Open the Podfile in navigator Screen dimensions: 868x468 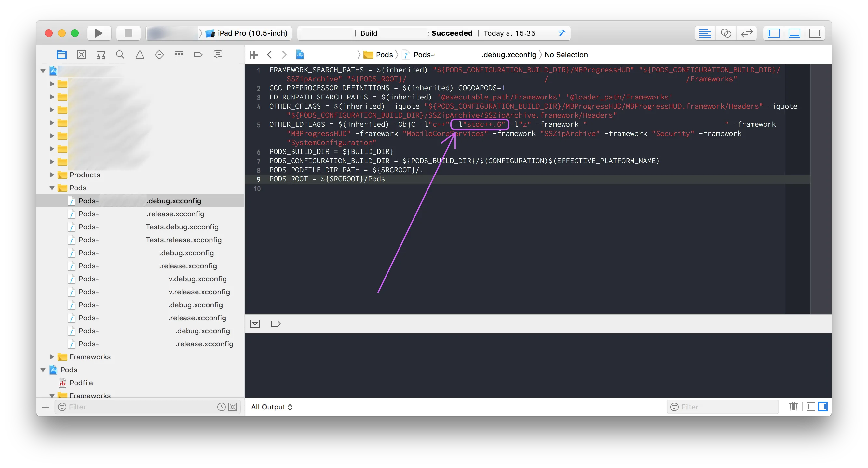81,383
